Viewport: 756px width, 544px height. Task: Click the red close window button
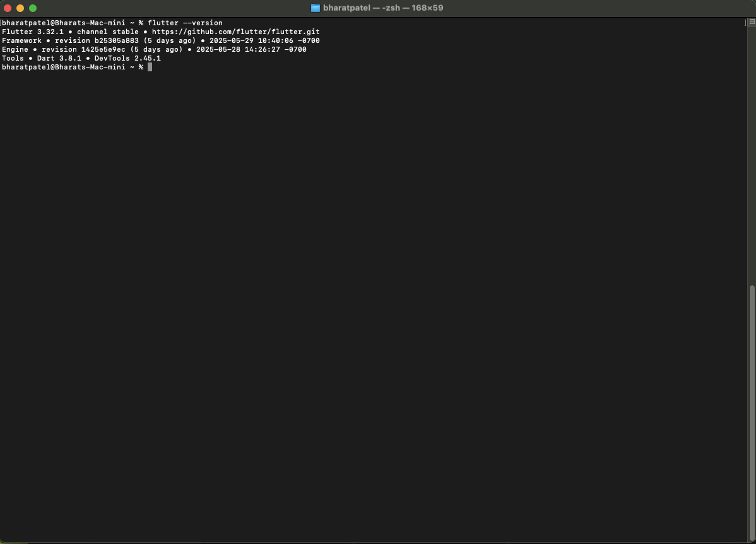[7, 8]
